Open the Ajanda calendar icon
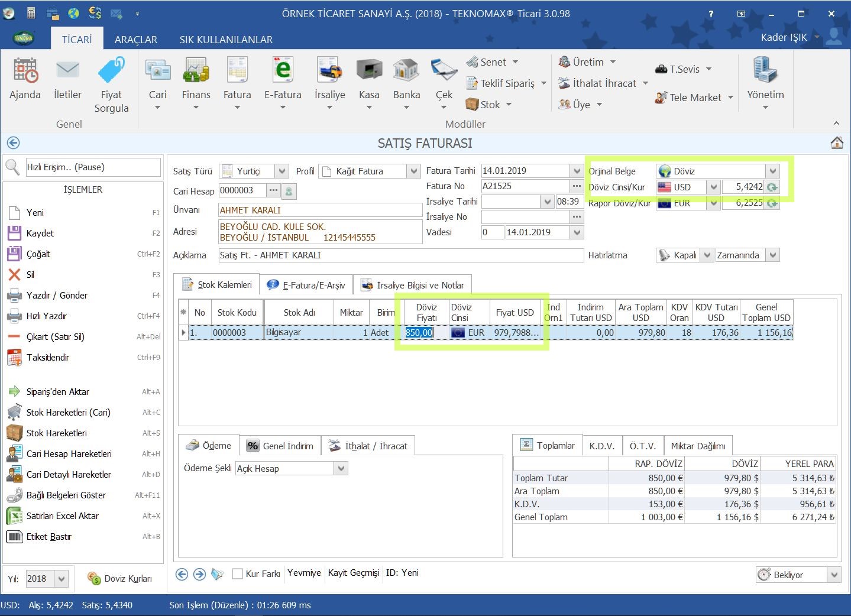The width and height of the screenshot is (851, 616). tap(25, 71)
